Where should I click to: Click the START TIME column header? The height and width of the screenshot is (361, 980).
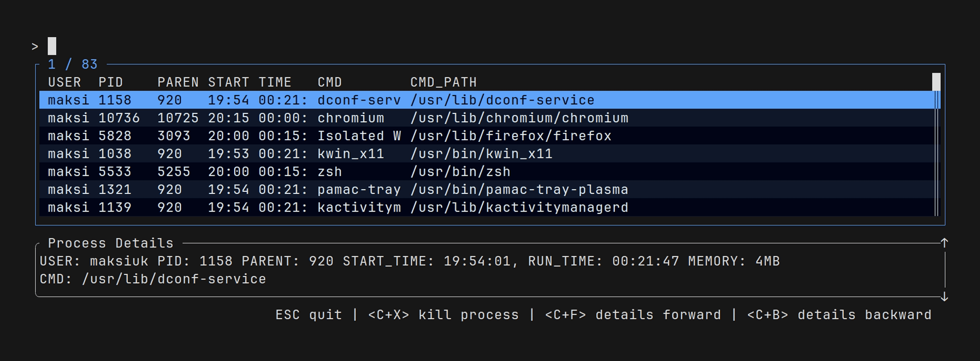pos(249,81)
